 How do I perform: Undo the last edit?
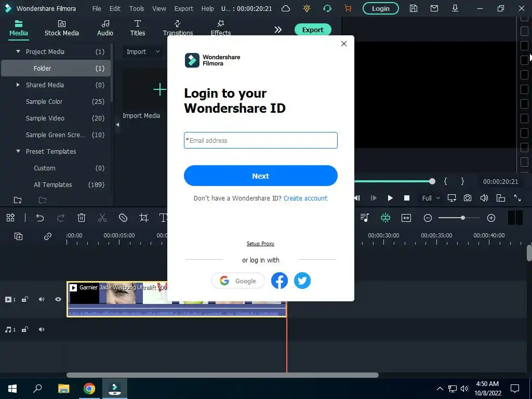(40, 218)
